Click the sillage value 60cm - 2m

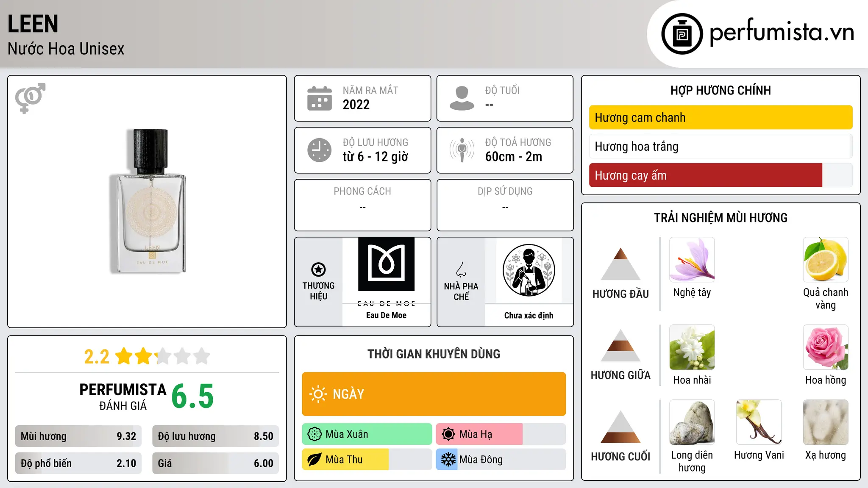click(x=513, y=156)
